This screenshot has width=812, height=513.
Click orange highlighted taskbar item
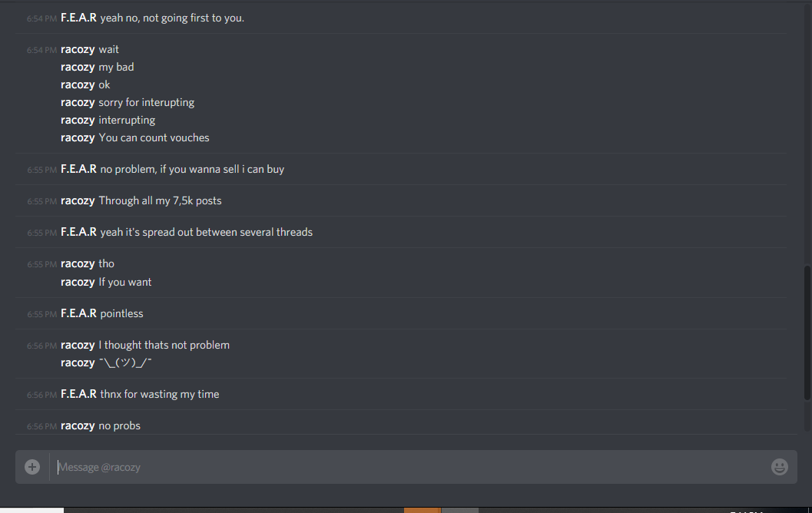(x=422, y=511)
